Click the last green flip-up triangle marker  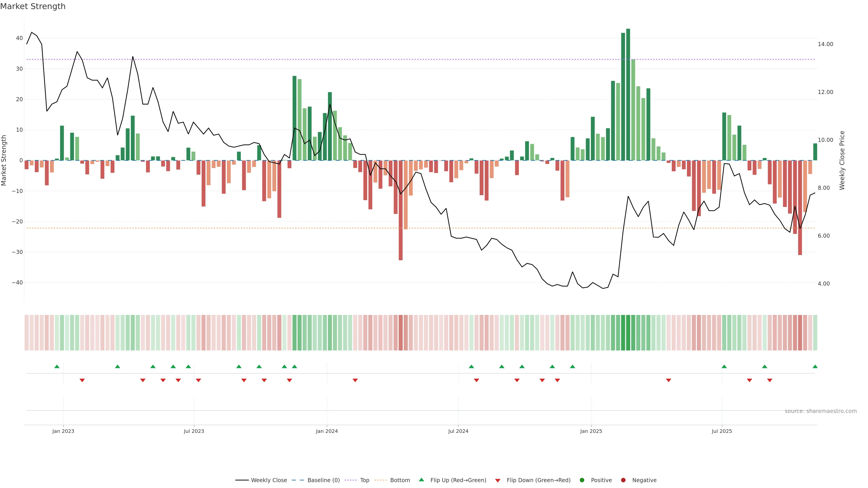click(815, 366)
